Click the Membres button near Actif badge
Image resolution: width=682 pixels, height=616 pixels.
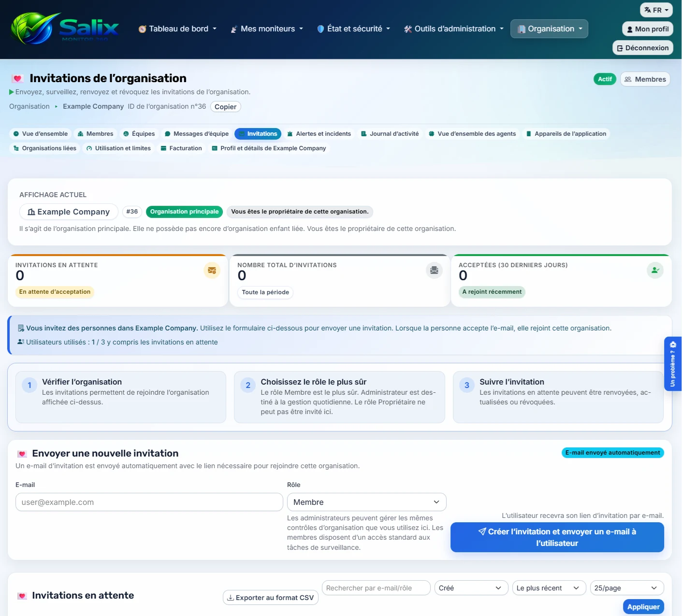coord(645,79)
